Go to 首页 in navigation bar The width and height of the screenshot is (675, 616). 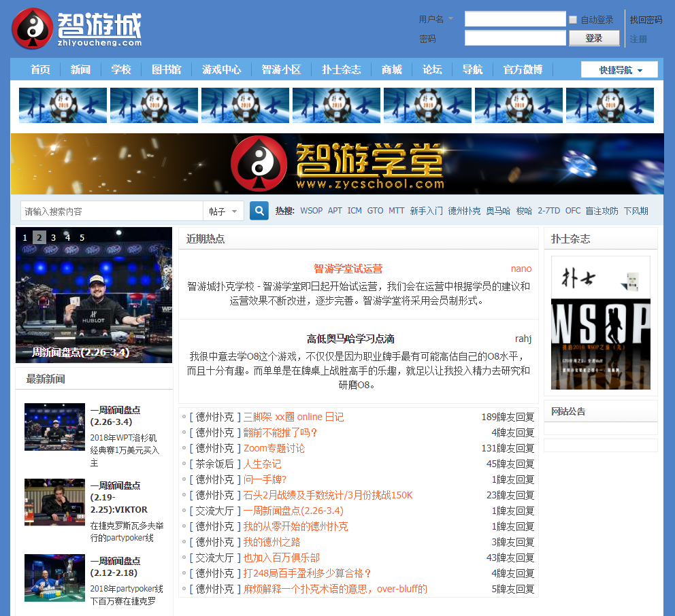(40, 69)
